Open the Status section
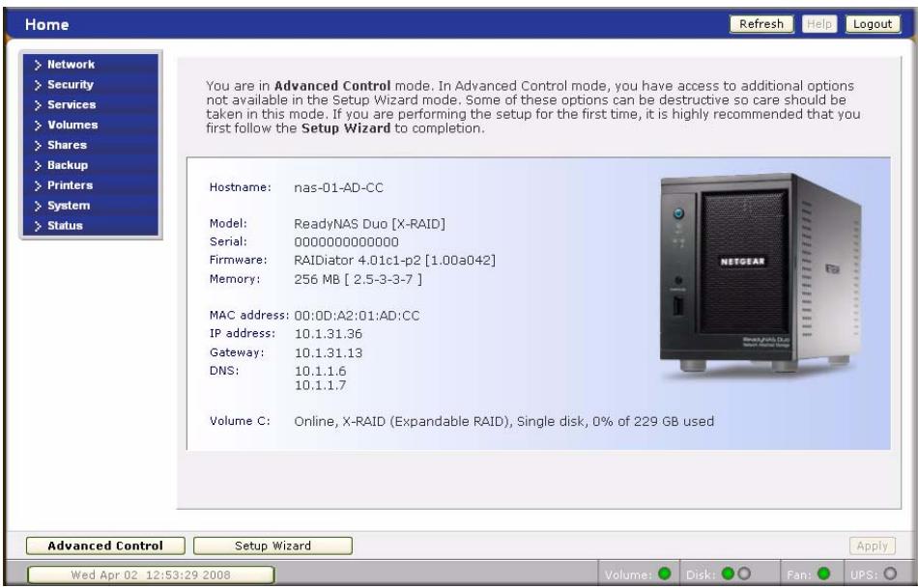The height and width of the screenshot is (588, 918). [65, 226]
